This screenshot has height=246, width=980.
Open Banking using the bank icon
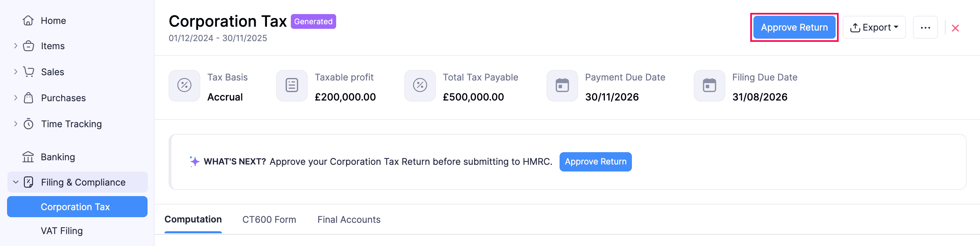click(29, 156)
